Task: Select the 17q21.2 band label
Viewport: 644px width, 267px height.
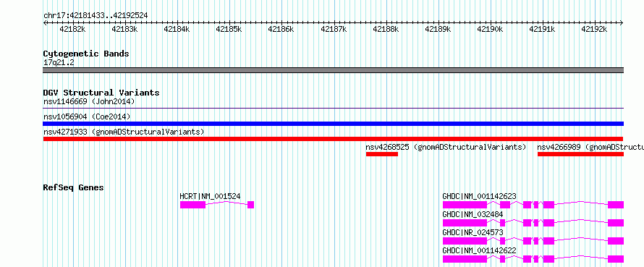Action: coord(59,63)
